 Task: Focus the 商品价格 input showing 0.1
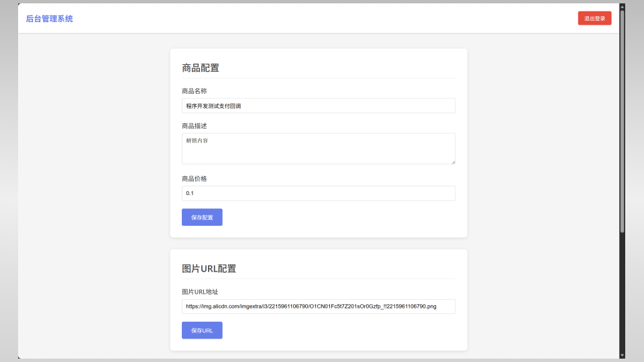pos(318,193)
